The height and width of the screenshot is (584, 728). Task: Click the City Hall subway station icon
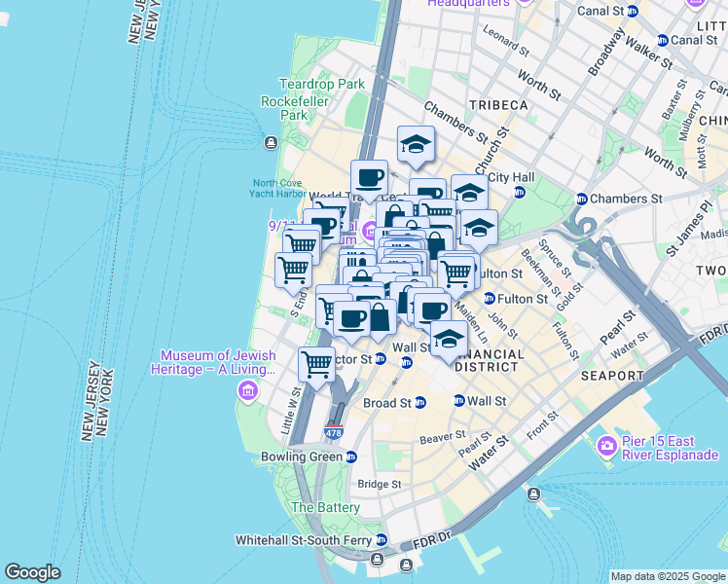520,192
